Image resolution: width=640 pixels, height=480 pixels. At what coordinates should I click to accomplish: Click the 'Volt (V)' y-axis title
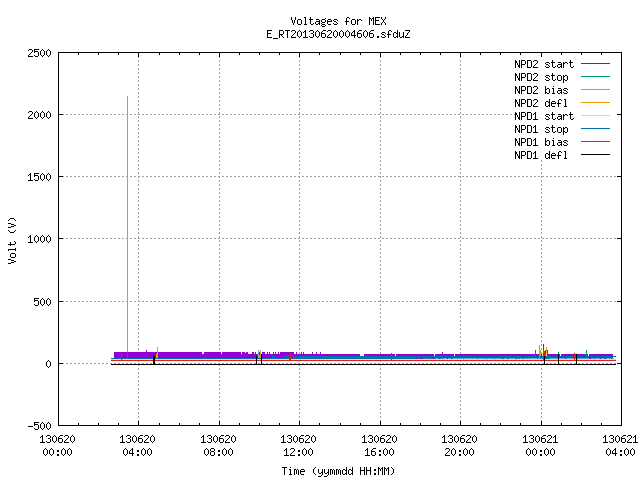click(12, 240)
